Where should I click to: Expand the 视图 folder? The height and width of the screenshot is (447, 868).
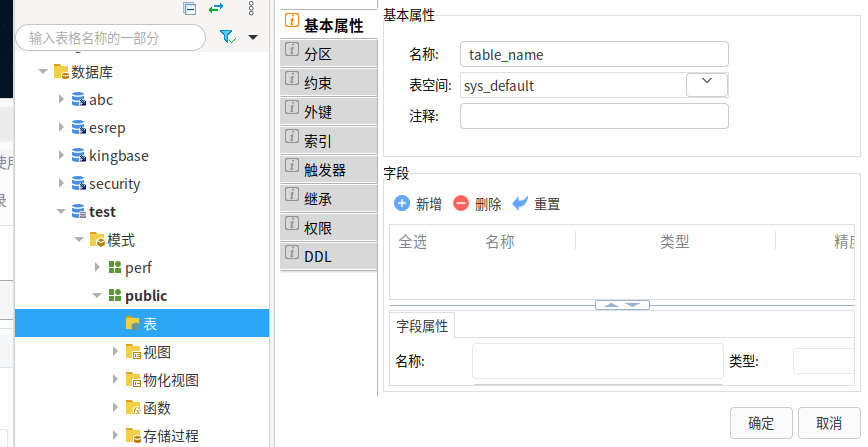click(x=116, y=352)
